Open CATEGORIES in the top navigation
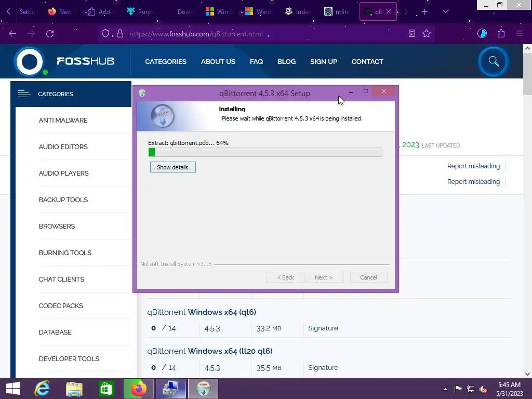 (166, 61)
